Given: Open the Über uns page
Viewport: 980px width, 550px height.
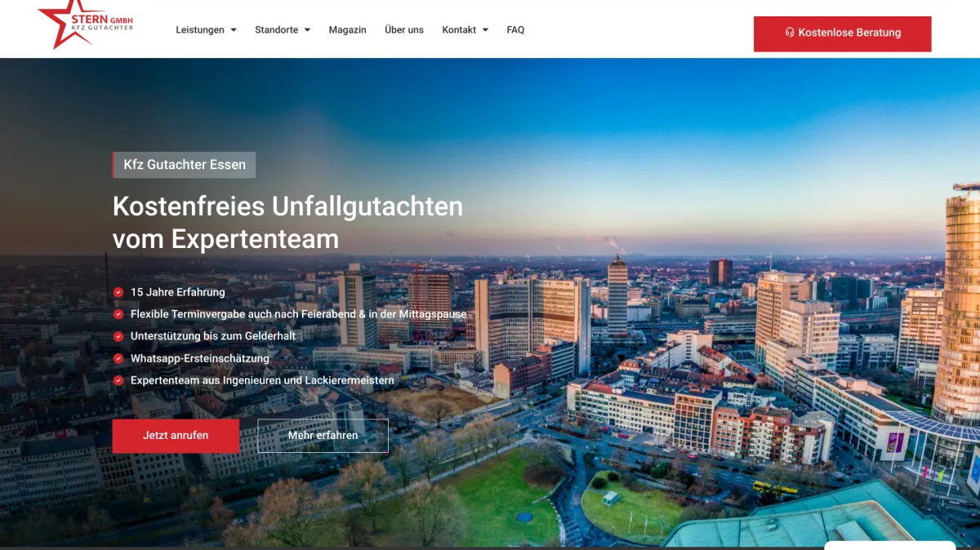Looking at the screenshot, I should coord(404,29).
